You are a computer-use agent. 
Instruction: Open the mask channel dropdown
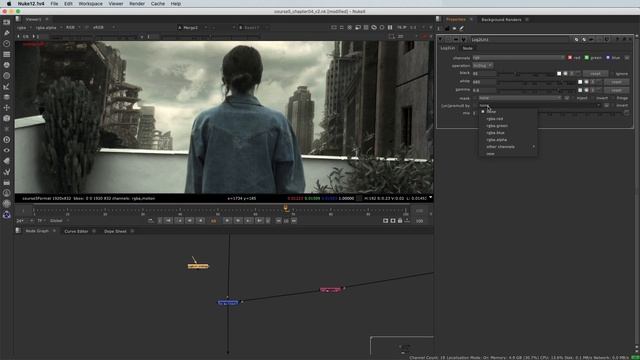(520, 98)
